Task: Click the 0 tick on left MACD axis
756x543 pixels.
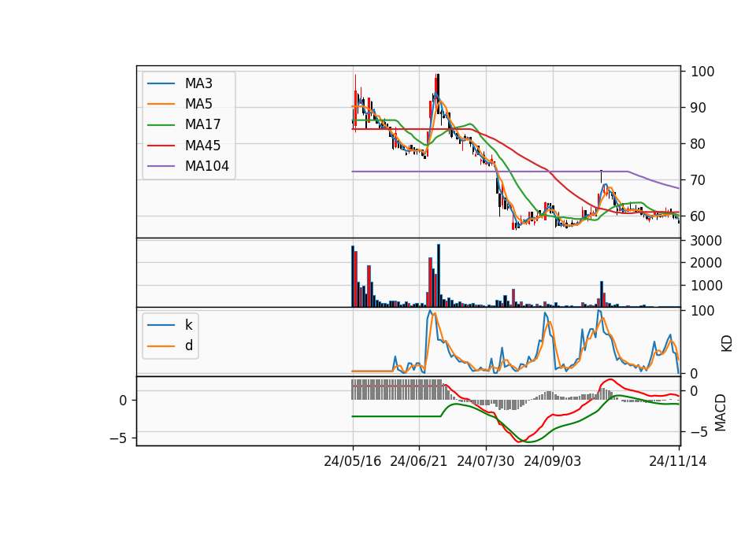Action: 124,401
